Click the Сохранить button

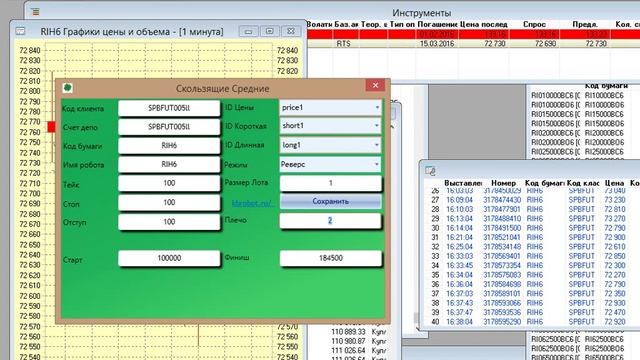[330, 202]
